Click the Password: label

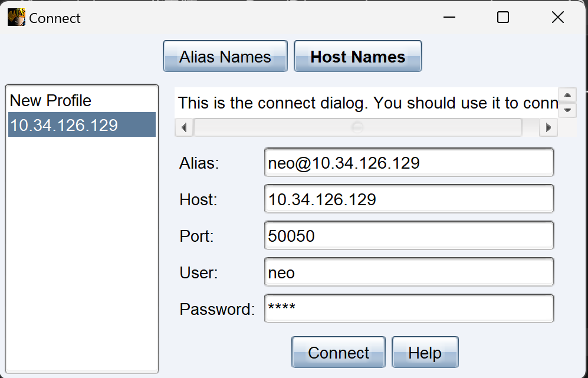coord(217,309)
